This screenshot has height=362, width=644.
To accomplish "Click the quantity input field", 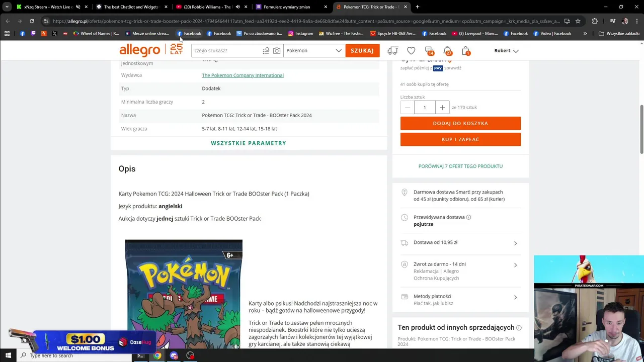I will [x=425, y=107].
